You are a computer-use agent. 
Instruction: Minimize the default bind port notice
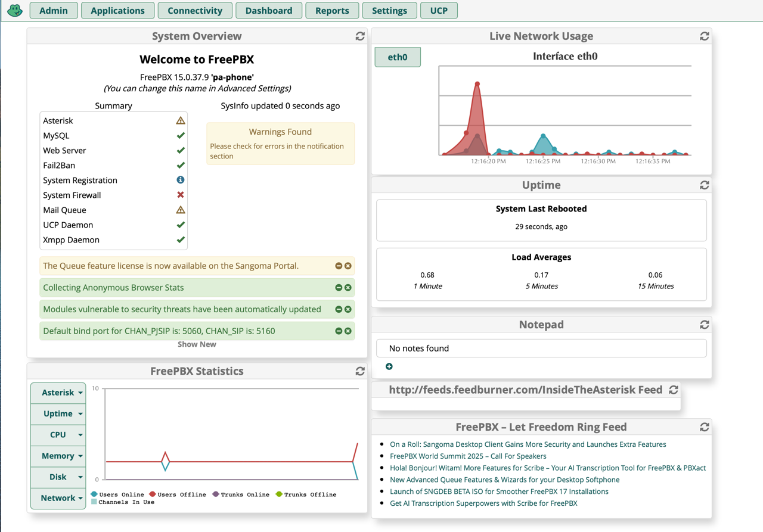coord(339,331)
